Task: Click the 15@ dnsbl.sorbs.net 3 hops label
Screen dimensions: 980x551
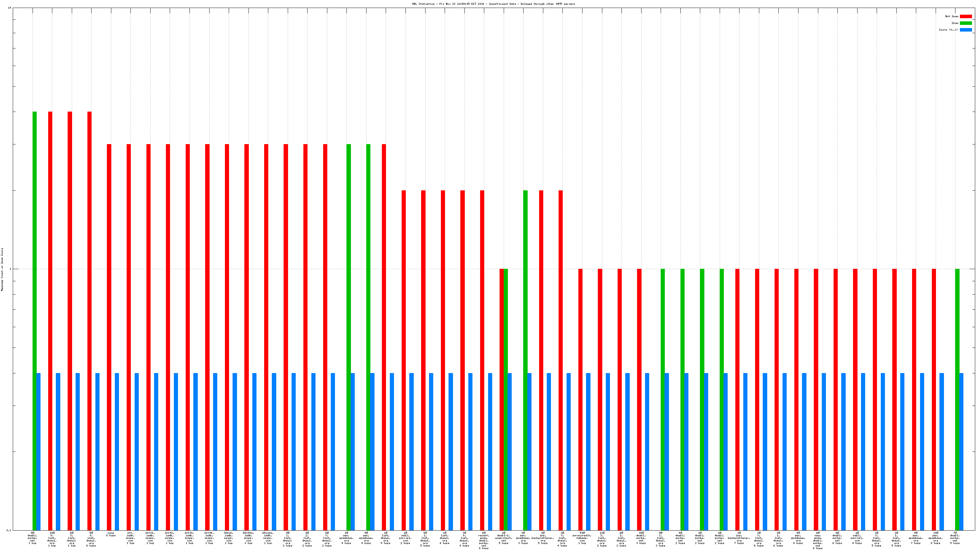Action: coord(641,538)
